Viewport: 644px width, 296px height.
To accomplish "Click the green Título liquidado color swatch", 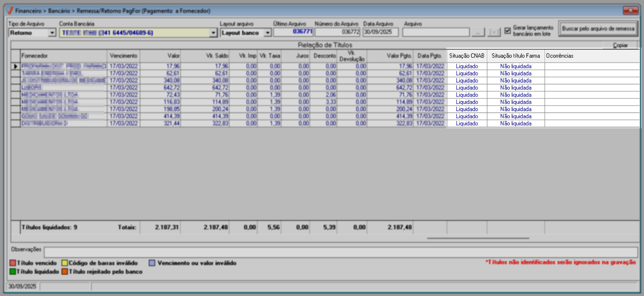I will pos(13,272).
